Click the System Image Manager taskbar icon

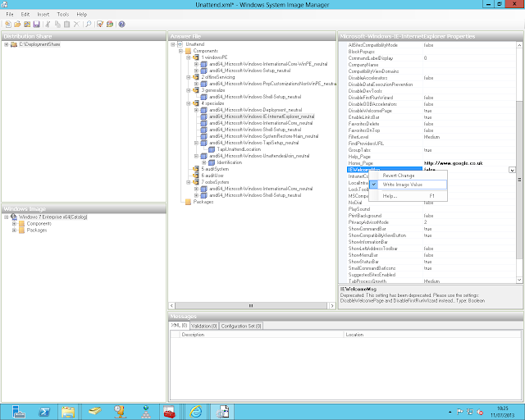tap(222, 412)
